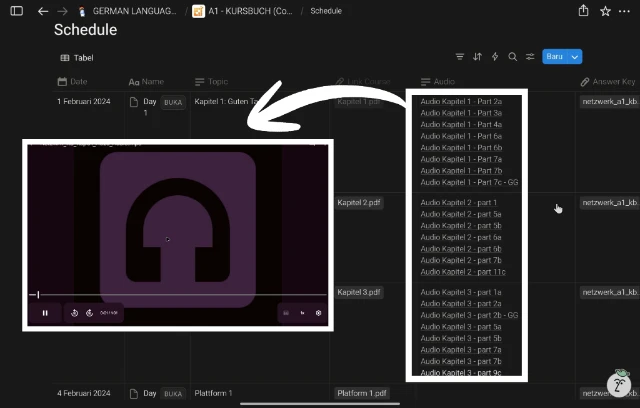640x408 pixels.
Task: Open the search icon in toolbar
Action: click(513, 57)
